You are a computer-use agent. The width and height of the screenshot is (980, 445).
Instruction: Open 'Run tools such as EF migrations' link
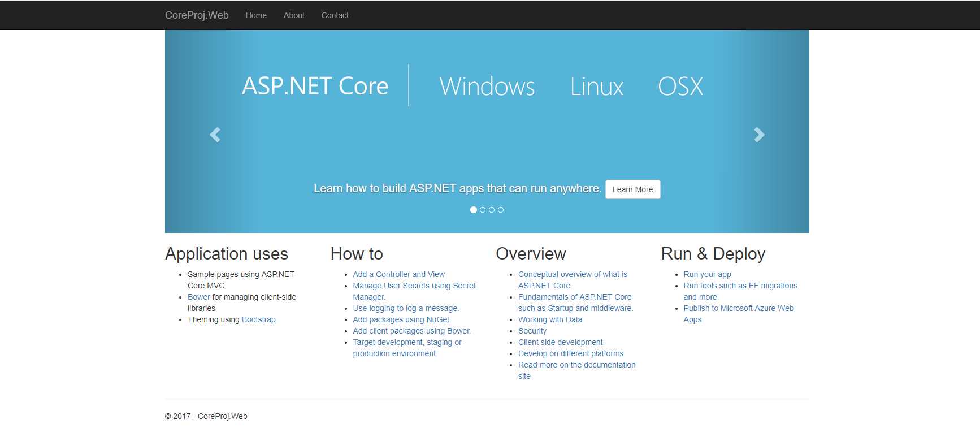pos(740,291)
